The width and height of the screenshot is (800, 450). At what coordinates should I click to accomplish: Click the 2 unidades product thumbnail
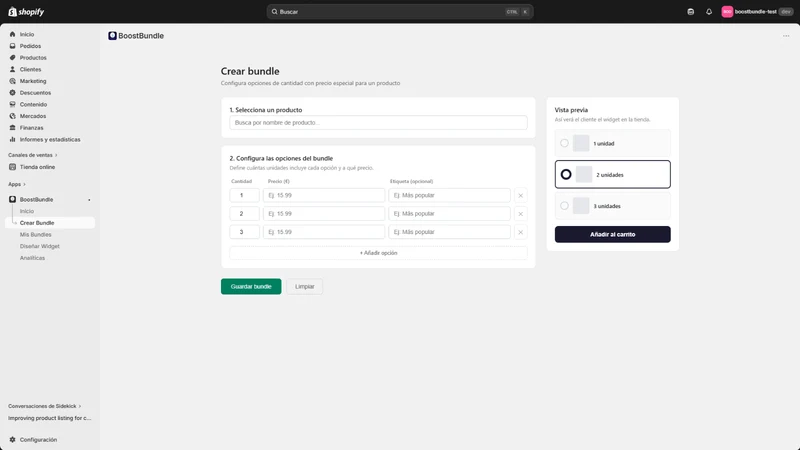[x=584, y=174]
